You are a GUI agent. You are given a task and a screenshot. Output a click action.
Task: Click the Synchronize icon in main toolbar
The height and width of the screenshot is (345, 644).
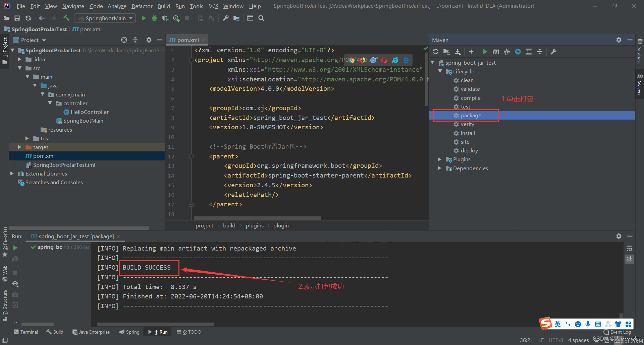click(x=28, y=18)
